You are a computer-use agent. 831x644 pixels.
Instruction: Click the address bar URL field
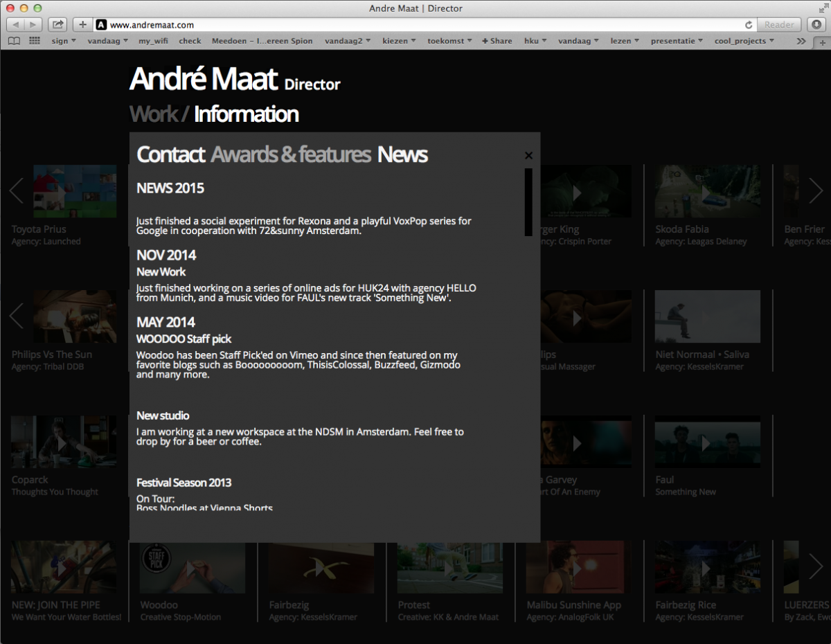click(415, 25)
